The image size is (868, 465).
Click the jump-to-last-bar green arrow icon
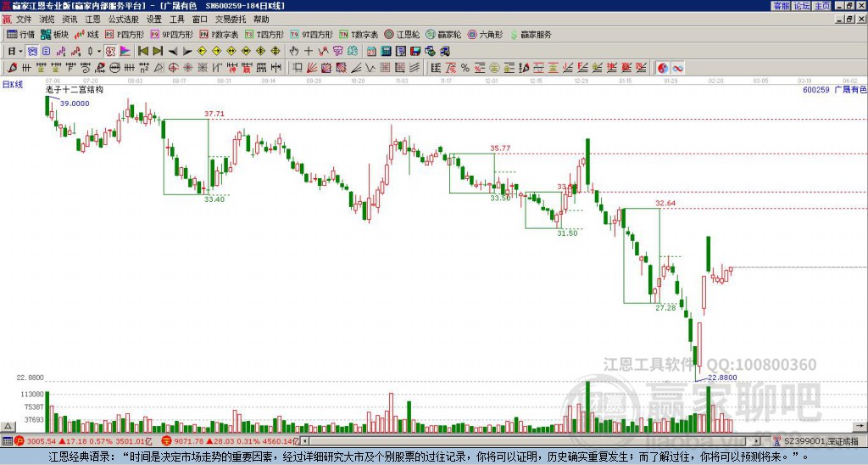point(158,51)
